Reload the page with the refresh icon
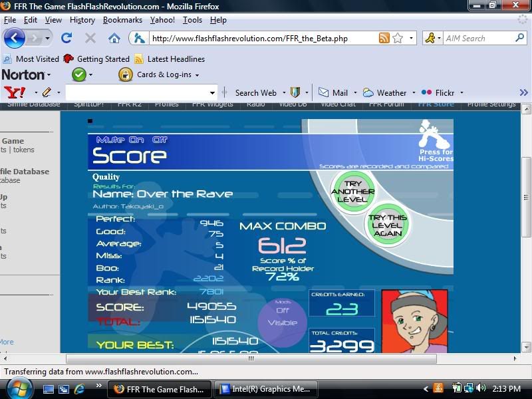Image resolution: width=532 pixels, height=399 pixels. (66, 38)
